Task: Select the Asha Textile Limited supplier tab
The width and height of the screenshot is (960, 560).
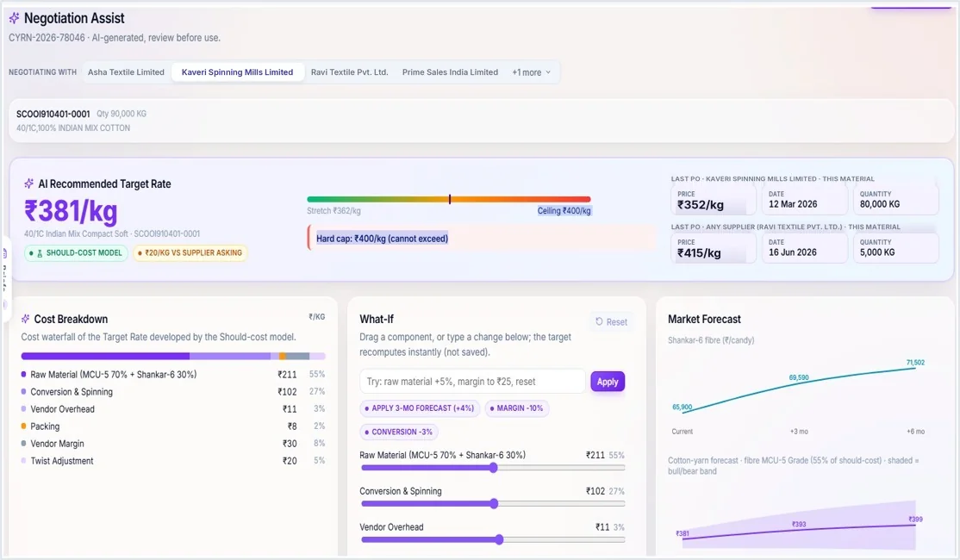Action: click(126, 72)
